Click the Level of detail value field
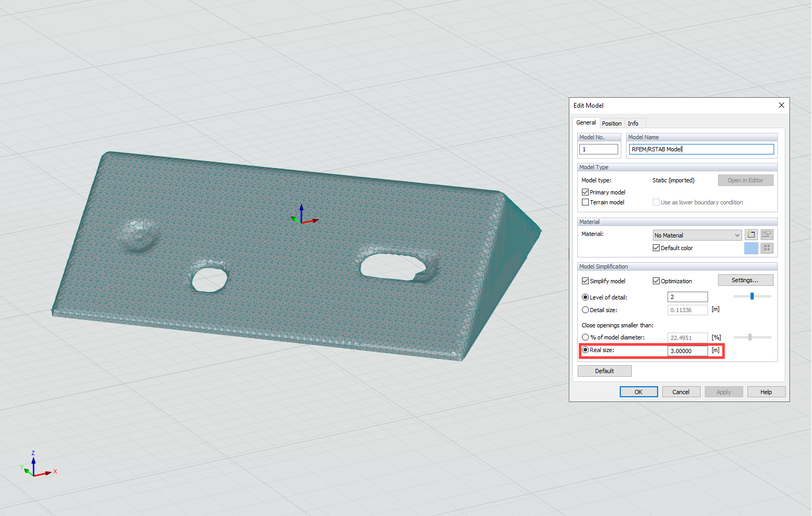The width and height of the screenshot is (812, 516). click(x=688, y=297)
